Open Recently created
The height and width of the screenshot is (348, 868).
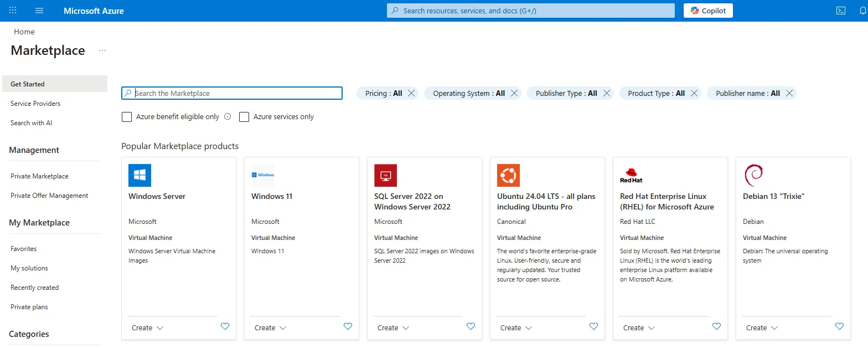[x=34, y=287]
